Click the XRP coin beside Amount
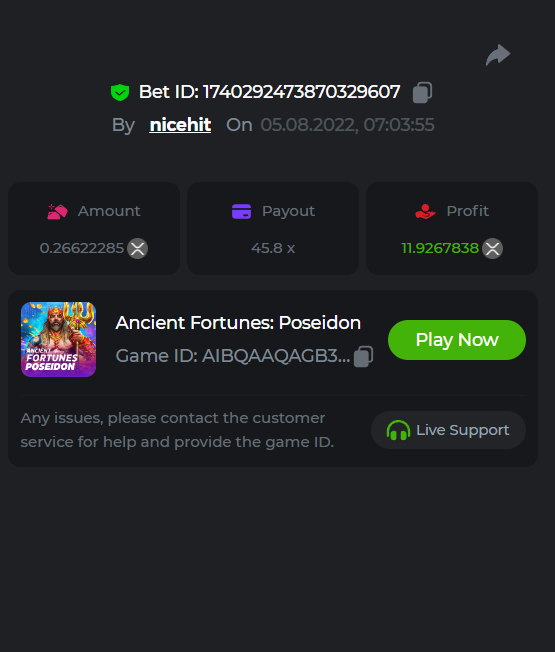 (138, 249)
